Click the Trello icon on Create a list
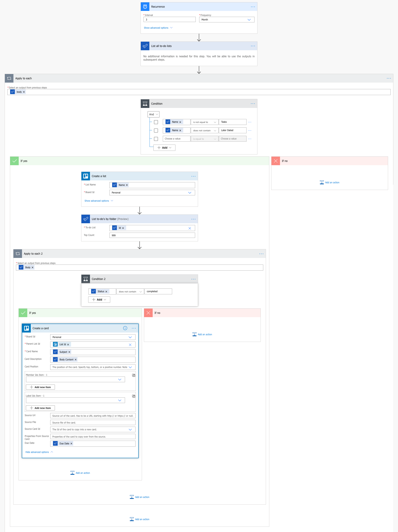This screenshot has height=532, width=398. click(x=85, y=176)
